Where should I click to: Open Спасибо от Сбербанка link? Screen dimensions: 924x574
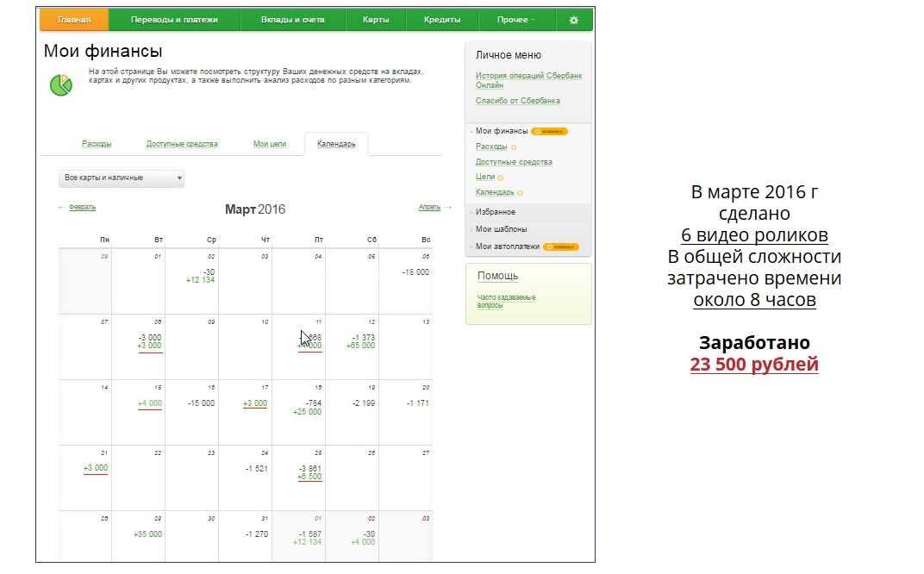[518, 101]
